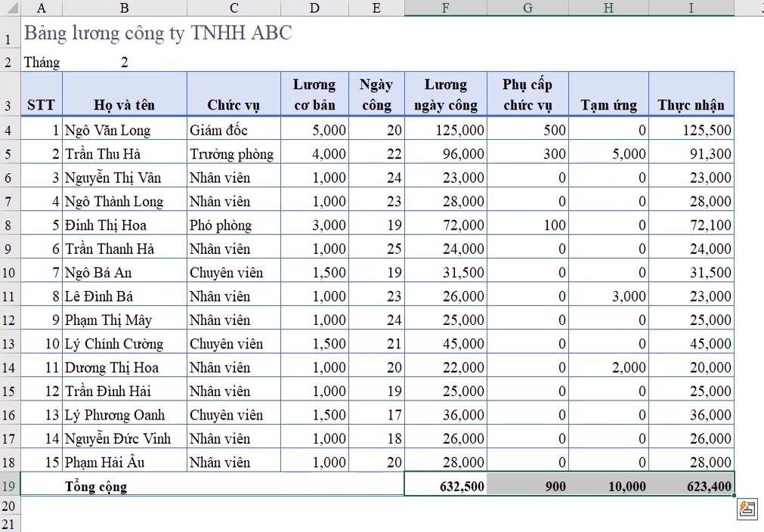
Task: Select column F header
Action: [x=445, y=8]
